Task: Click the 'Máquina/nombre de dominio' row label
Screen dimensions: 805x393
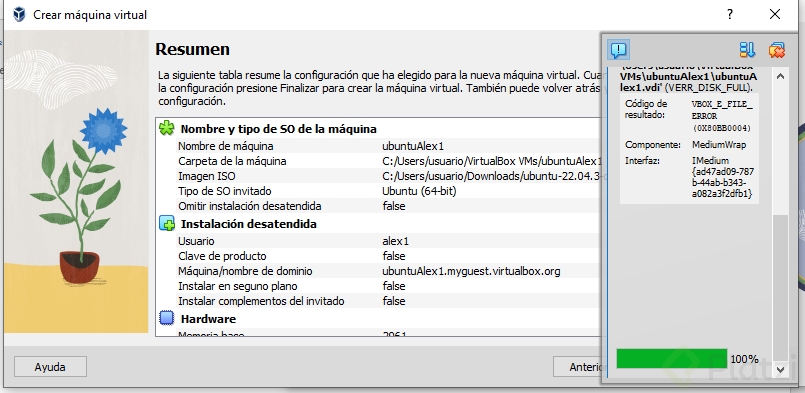Action: [245, 271]
